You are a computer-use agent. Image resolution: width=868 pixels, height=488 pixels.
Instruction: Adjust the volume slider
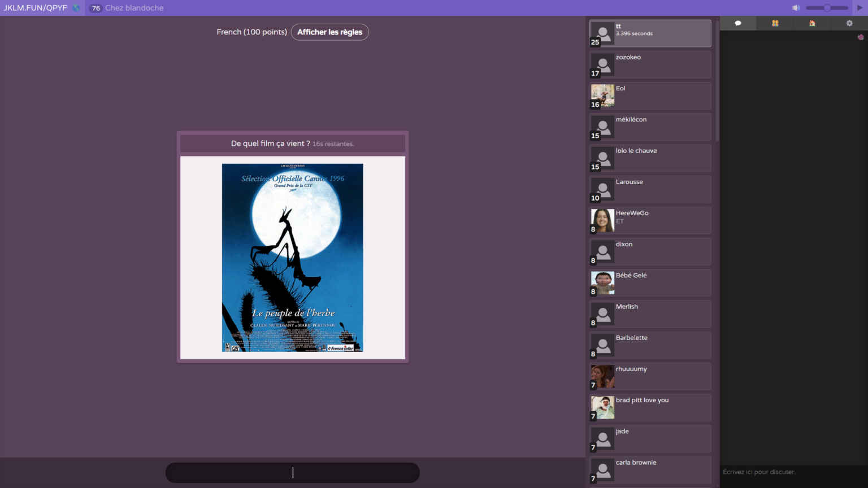(x=827, y=8)
